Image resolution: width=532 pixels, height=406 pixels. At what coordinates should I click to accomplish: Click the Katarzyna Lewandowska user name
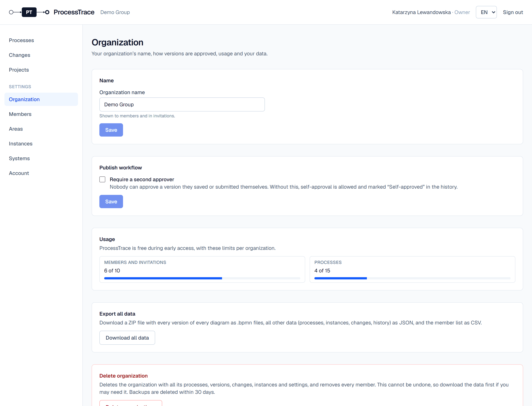[x=421, y=12]
